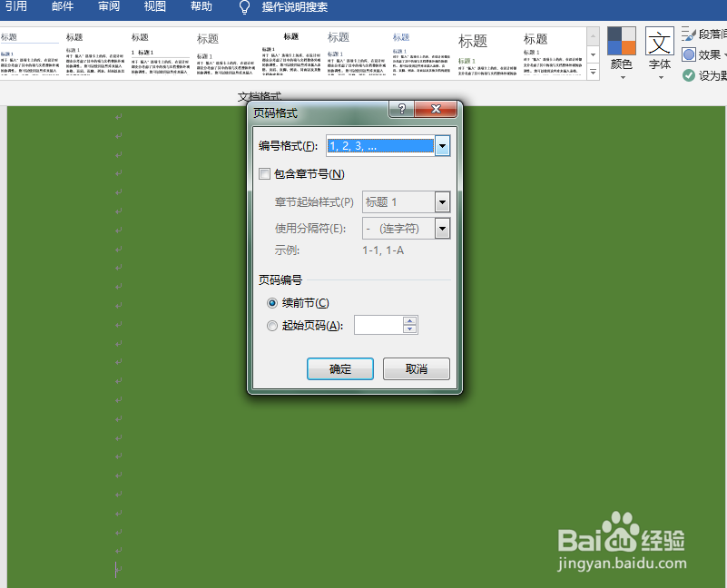
Task: Enable the 包含章节号 checkbox
Action: tap(264, 173)
